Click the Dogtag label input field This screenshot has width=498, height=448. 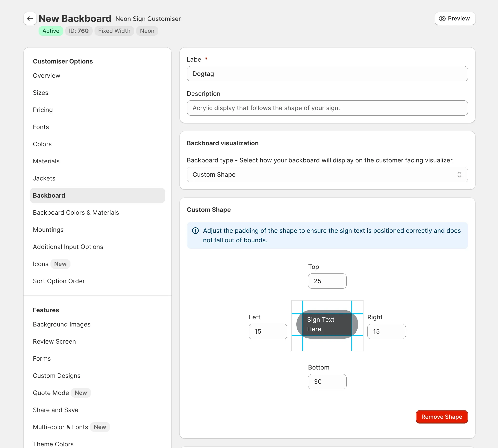pyautogui.click(x=327, y=73)
